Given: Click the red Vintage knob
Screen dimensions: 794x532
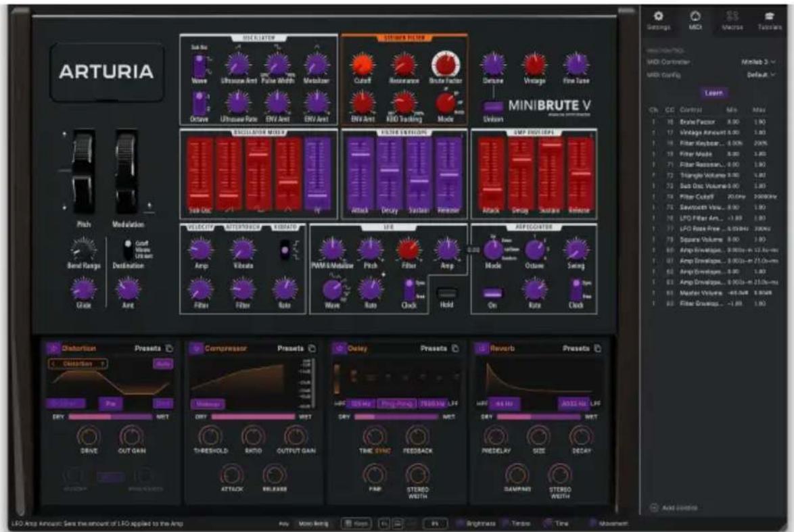Looking at the screenshot, I should [534, 64].
